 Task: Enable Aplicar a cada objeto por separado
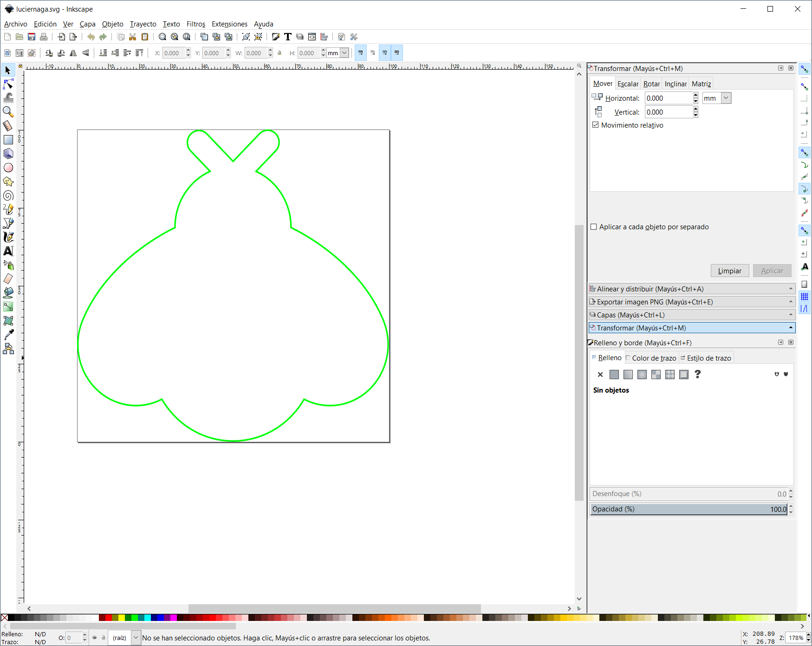click(x=594, y=226)
